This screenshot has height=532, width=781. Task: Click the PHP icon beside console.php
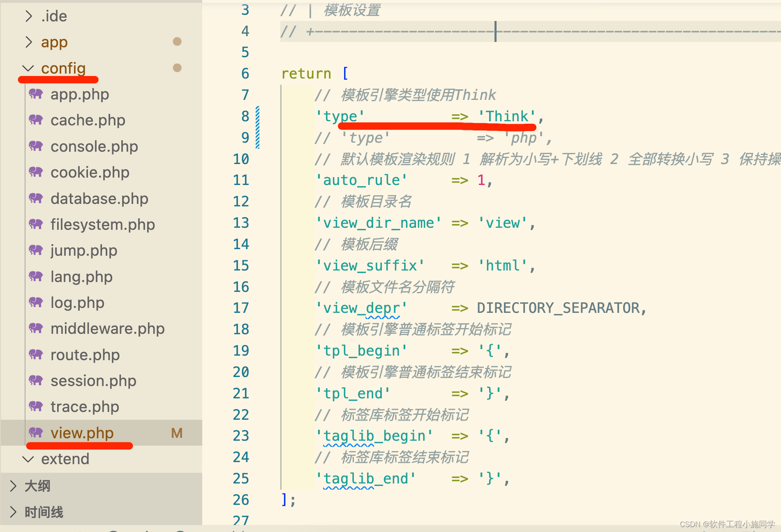tap(36, 146)
